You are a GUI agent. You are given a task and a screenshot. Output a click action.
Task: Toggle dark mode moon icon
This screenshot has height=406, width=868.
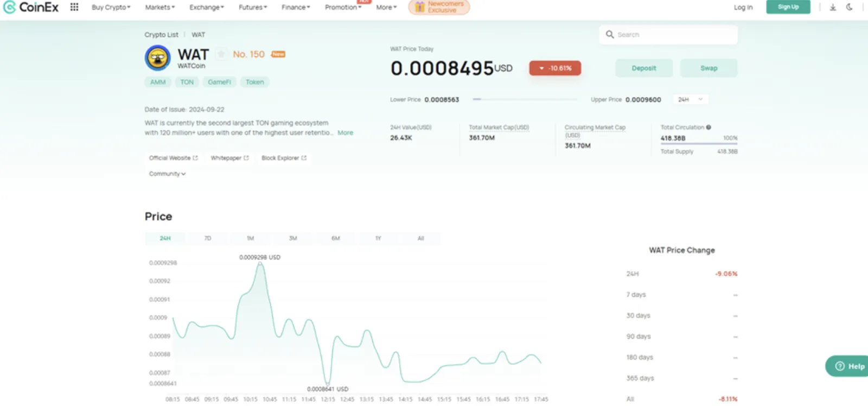coord(850,7)
